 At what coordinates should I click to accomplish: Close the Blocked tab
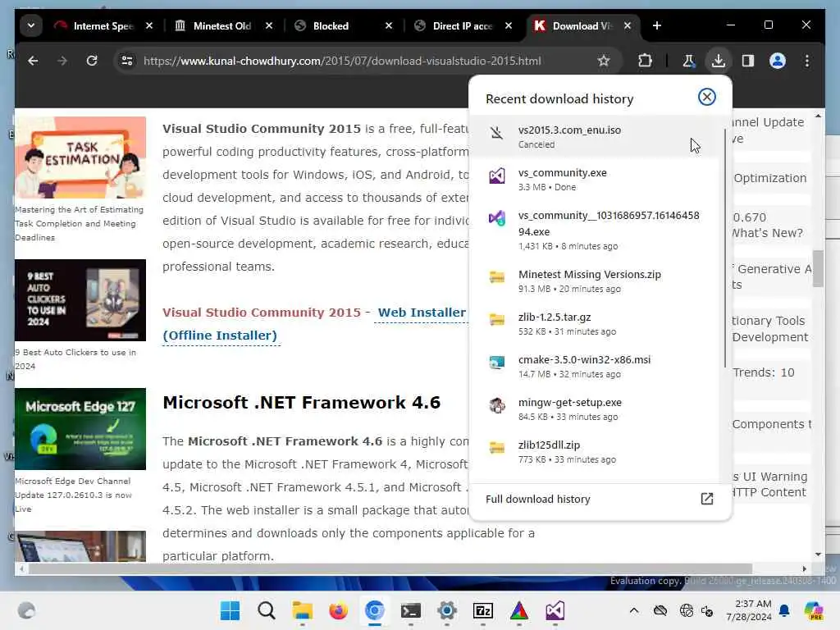click(389, 25)
